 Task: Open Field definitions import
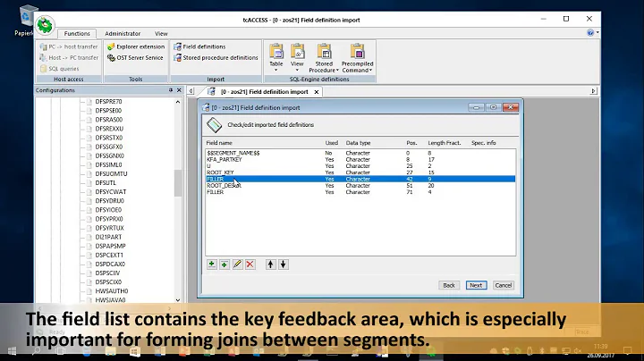click(x=199, y=46)
